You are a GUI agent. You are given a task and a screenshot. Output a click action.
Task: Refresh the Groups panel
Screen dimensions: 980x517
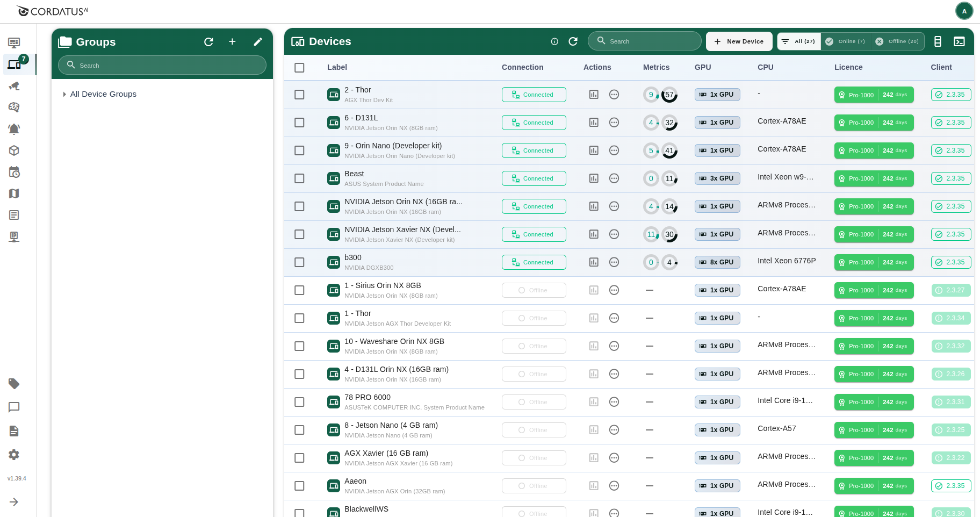point(208,42)
